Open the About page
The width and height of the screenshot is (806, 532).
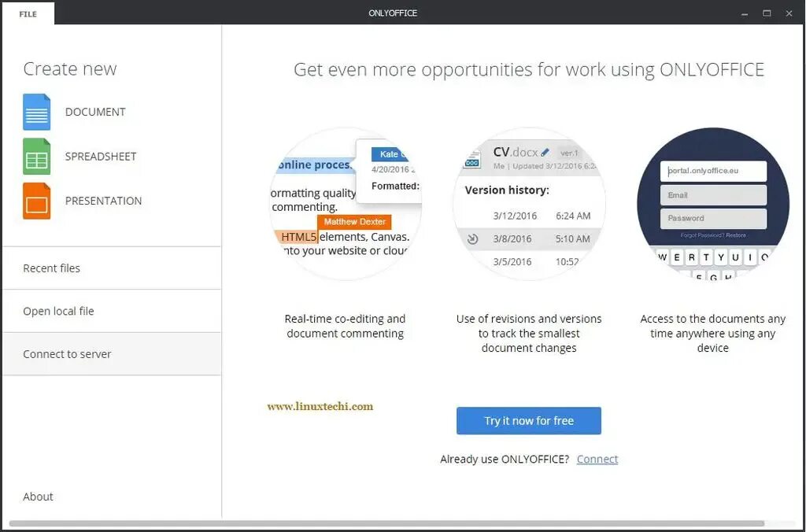pos(38,497)
